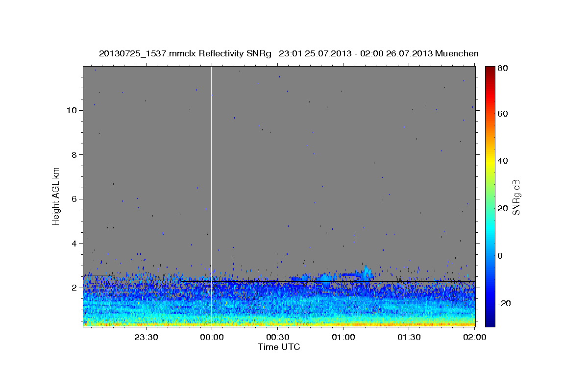Click the plot title text starting with 20130725_1537.mmclx
Image resolution: width=588 pixels, height=392 pixels.
[289, 53]
